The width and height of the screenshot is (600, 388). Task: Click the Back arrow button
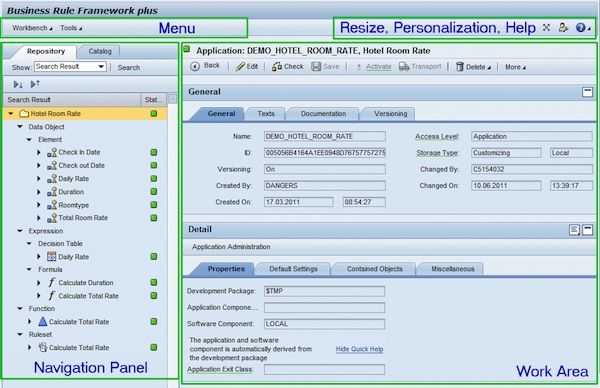(205, 66)
